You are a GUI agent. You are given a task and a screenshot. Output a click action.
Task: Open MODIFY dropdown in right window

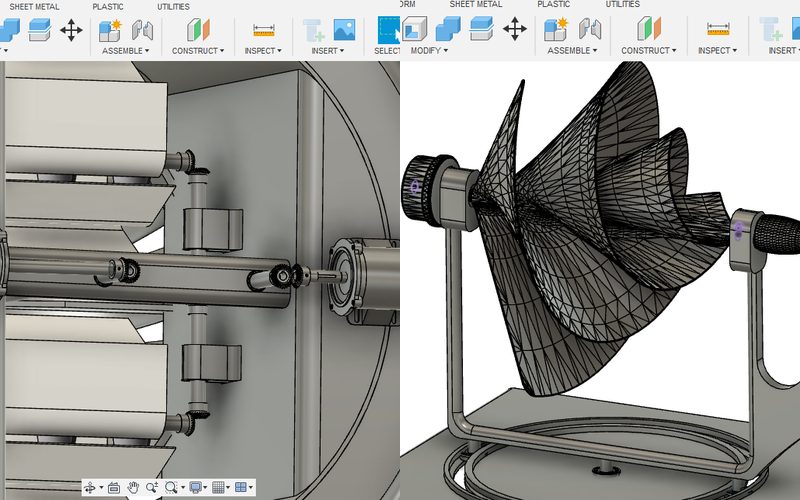coord(429,50)
